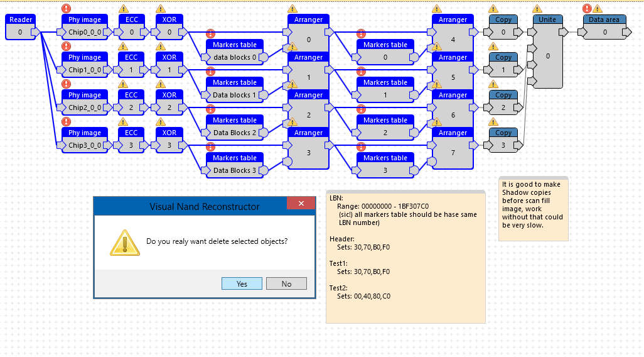
Task: Select the ECC 1 node
Action: coord(131,65)
